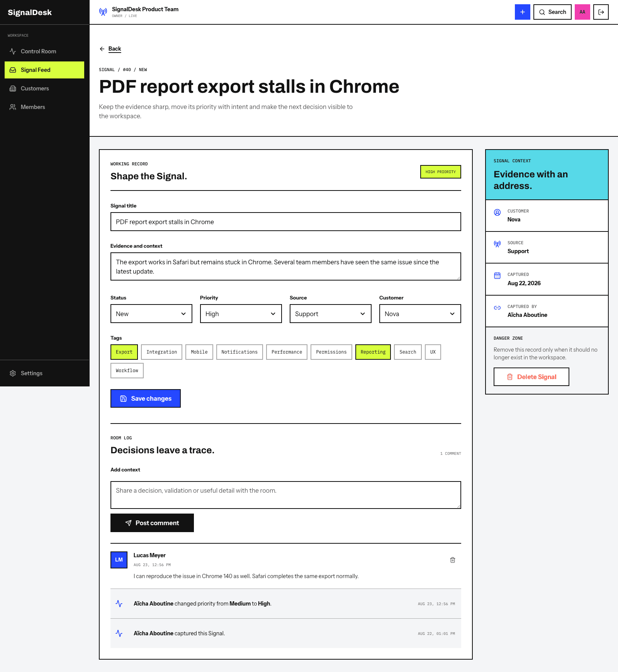The width and height of the screenshot is (618, 672).
Task: Click the Search button in header
Action: coord(552,12)
